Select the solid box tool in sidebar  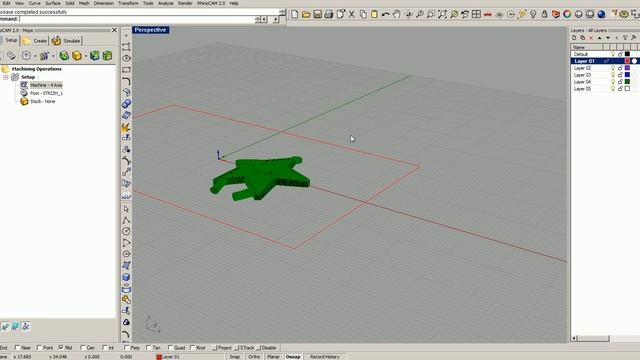126,277
